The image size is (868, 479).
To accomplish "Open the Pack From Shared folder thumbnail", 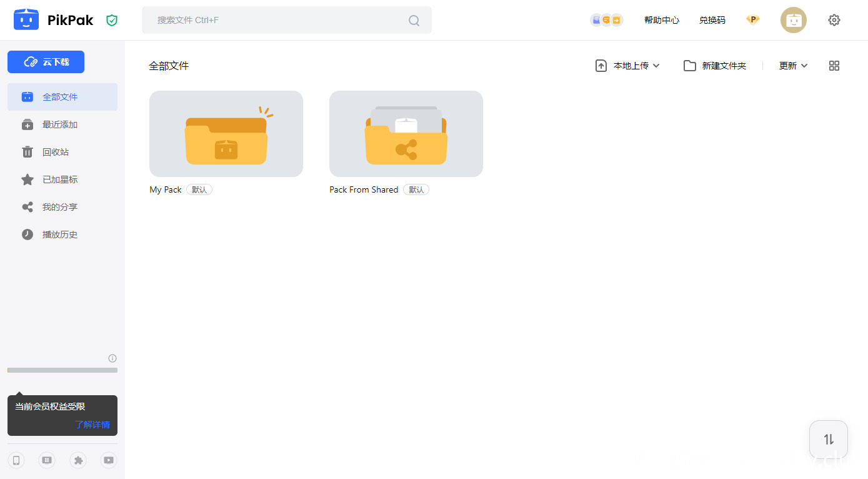I will (x=406, y=134).
